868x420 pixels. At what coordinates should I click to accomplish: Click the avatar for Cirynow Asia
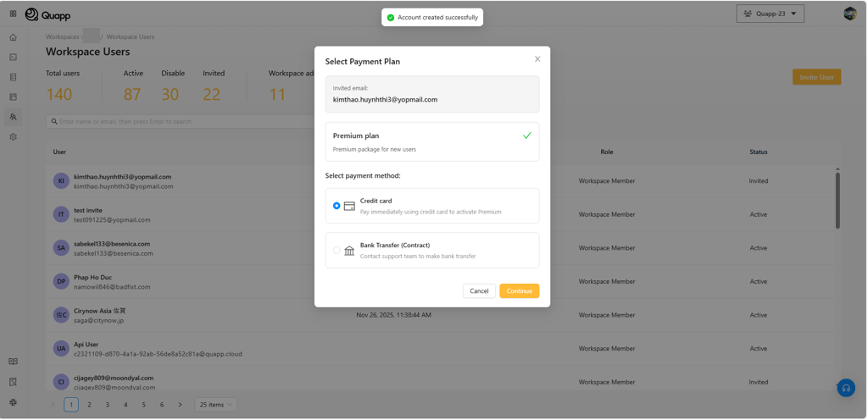pyautogui.click(x=61, y=315)
